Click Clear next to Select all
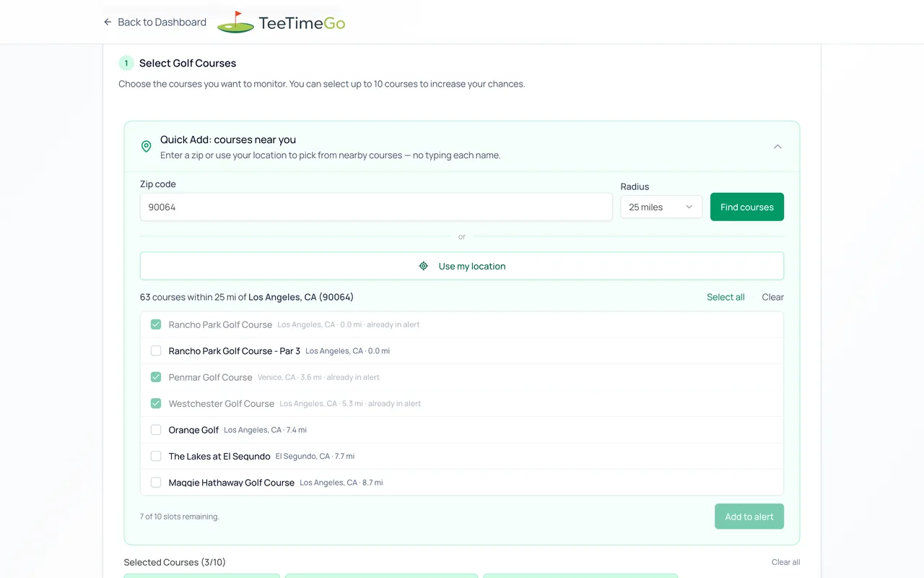924x578 pixels. tap(772, 297)
